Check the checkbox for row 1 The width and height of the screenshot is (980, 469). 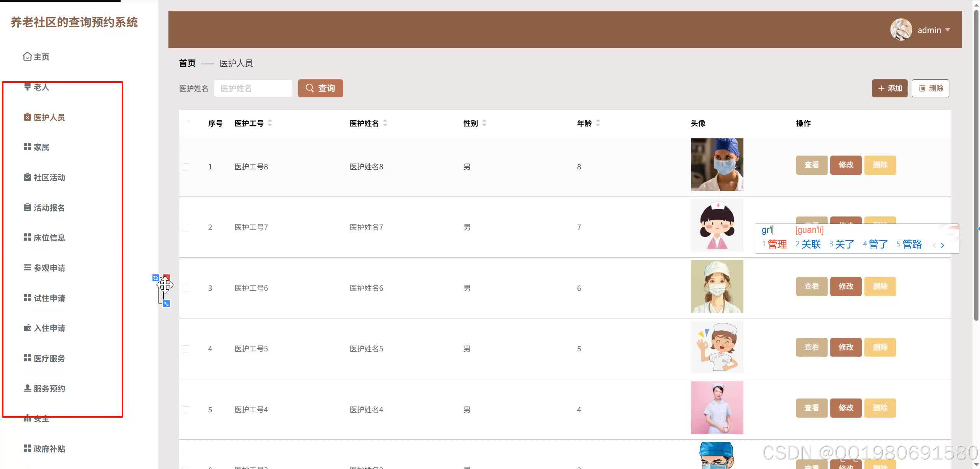pyautogui.click(x=186, y=167)
